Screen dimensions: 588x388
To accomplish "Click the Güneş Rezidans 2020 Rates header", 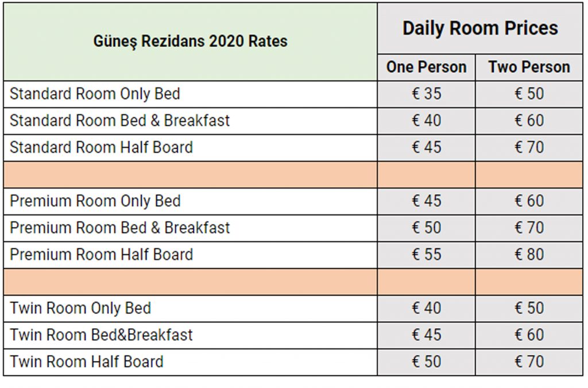I will [190, 41].
